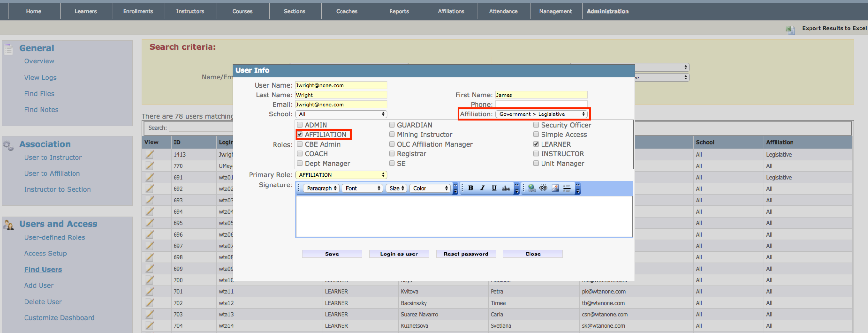Toggle bold in the signature editor
868x333 pixels.
(x=470, y=188)
